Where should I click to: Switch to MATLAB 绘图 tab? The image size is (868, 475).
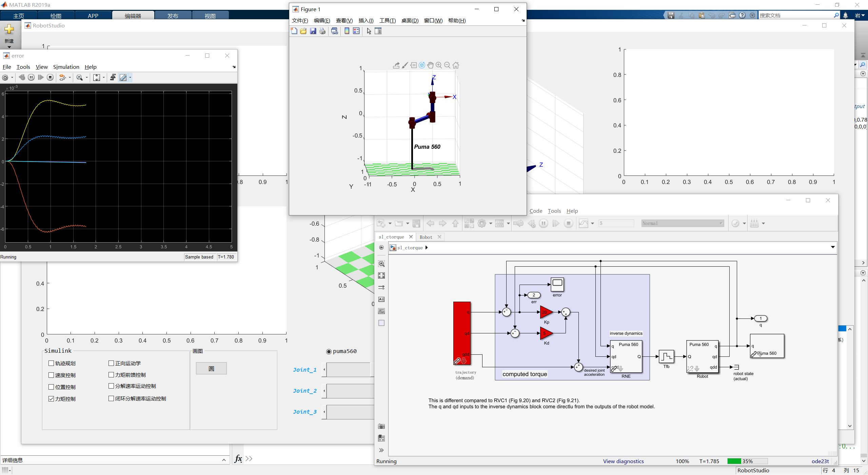pos(56,16)
